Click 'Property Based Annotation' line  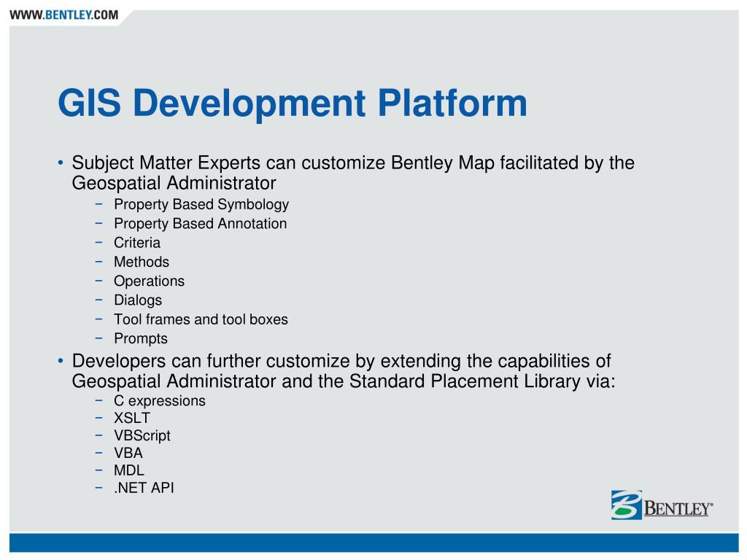pyautogui.click(x=200, y=223)
